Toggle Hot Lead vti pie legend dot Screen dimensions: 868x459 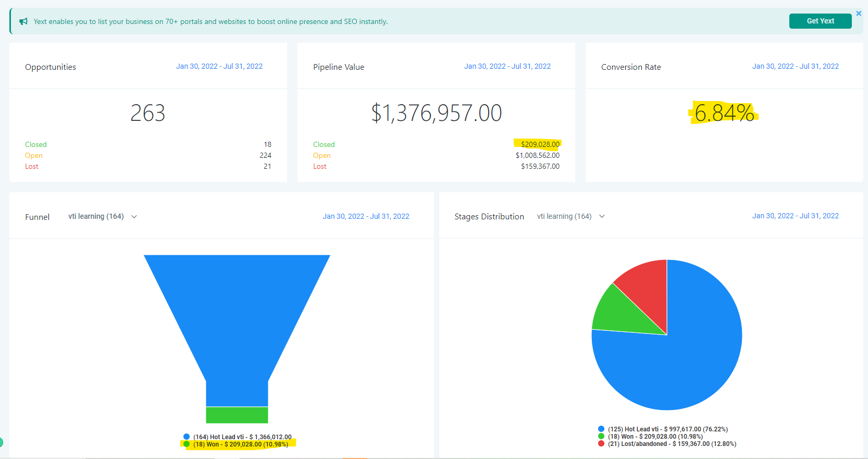[x=601, y=429]
